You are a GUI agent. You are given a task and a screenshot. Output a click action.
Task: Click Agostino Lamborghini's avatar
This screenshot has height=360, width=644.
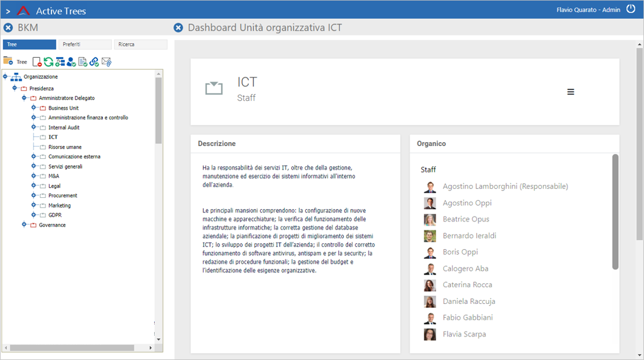(x=430, y=187)
